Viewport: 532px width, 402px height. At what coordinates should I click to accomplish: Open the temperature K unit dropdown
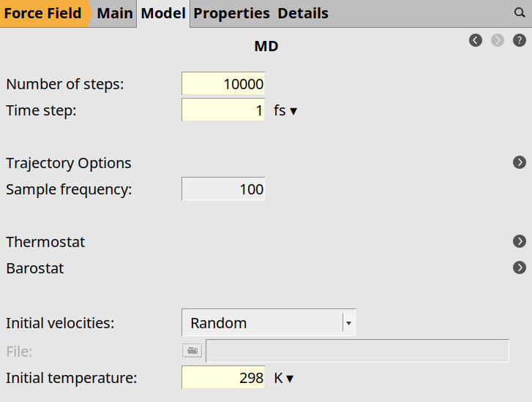pos(283,378)
